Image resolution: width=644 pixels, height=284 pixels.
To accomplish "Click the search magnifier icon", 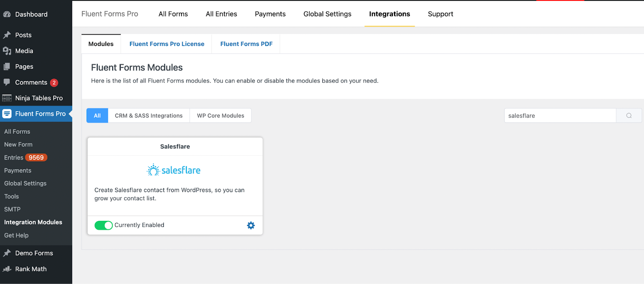I will coord(629,116).
